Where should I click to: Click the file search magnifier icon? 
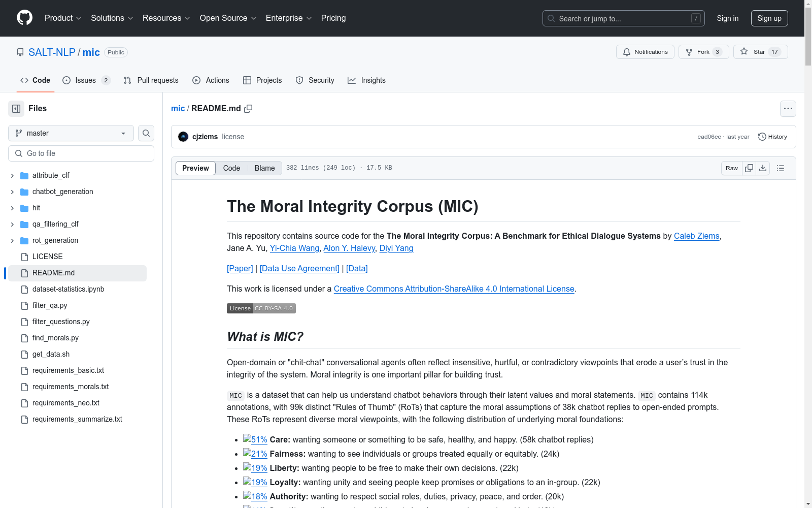click(x=146, y=133)
